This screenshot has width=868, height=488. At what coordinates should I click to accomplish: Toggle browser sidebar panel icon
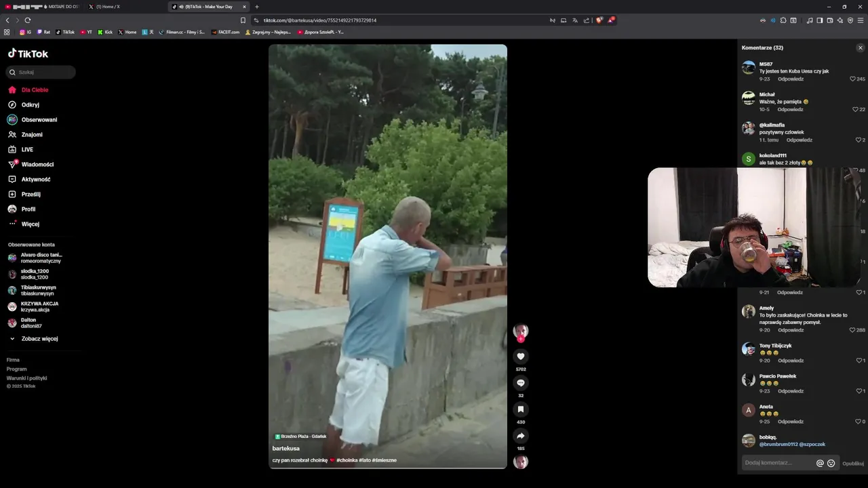point(820,20)
